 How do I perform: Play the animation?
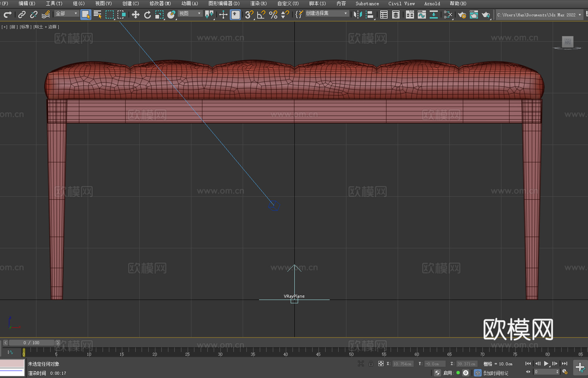(x=546, y=364)
